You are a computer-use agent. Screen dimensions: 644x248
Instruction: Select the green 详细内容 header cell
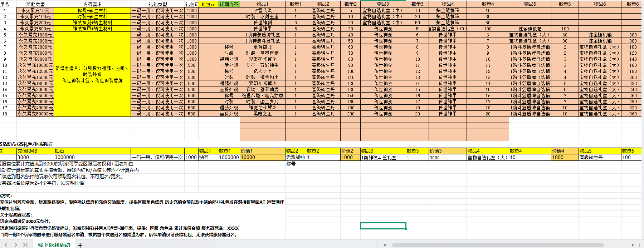click(x=229, y=4)
